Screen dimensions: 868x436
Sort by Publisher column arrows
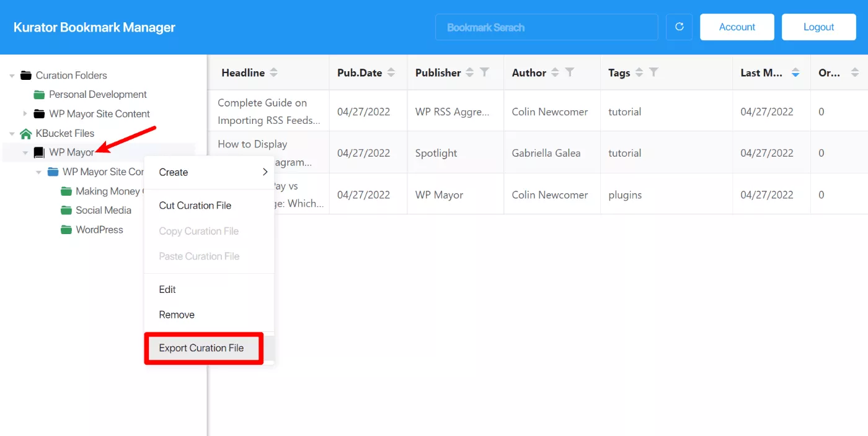coord(469,72)
